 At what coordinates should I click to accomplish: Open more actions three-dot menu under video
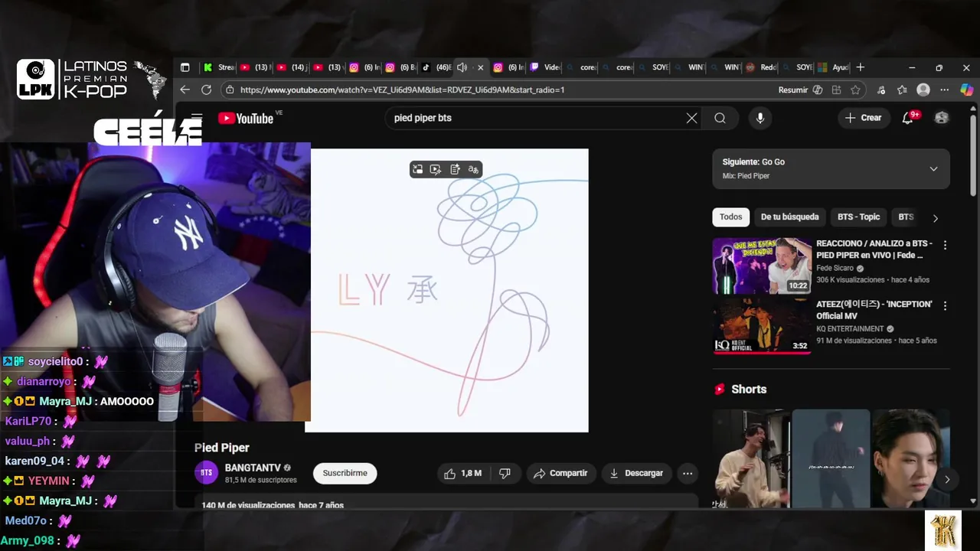tap(688, 473)
